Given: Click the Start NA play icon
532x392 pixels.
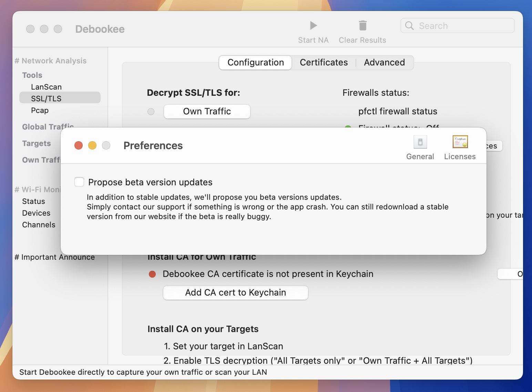Looking at the screenshot, I should 313,25.
